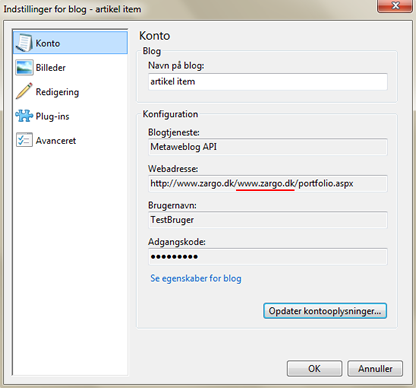This screenshot has width=416, height=388.
Task: Click the 'Navn på blog' text field
Action: coord(268,82)
